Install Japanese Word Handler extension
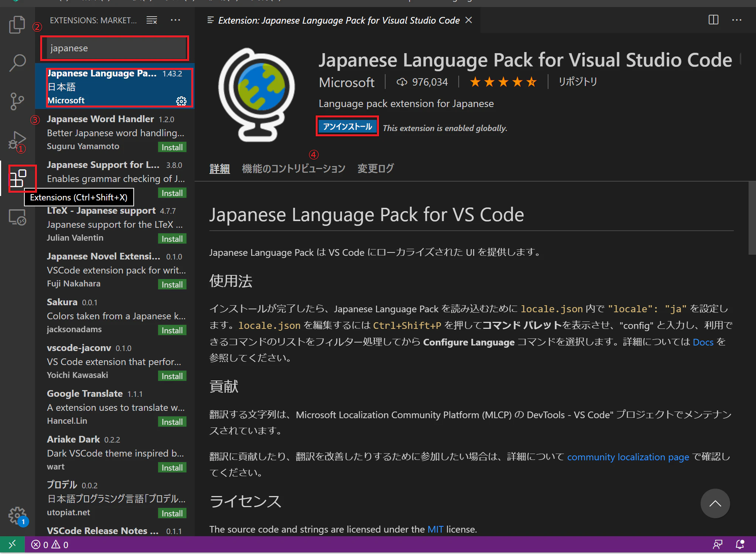756x554 pixels. 172,147
